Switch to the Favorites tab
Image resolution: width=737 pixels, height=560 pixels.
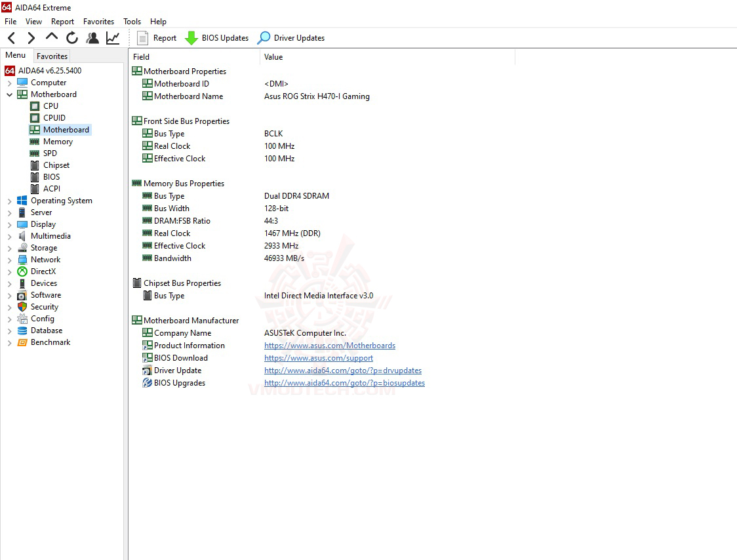click(52, 56)
